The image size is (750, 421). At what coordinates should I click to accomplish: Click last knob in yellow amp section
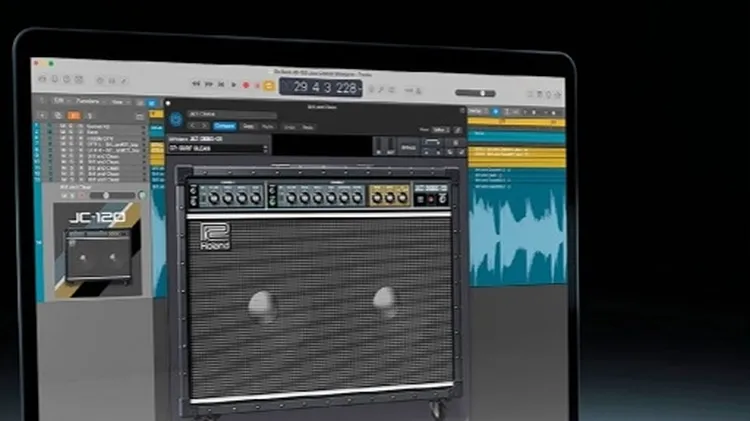click(x=403, y=197)
